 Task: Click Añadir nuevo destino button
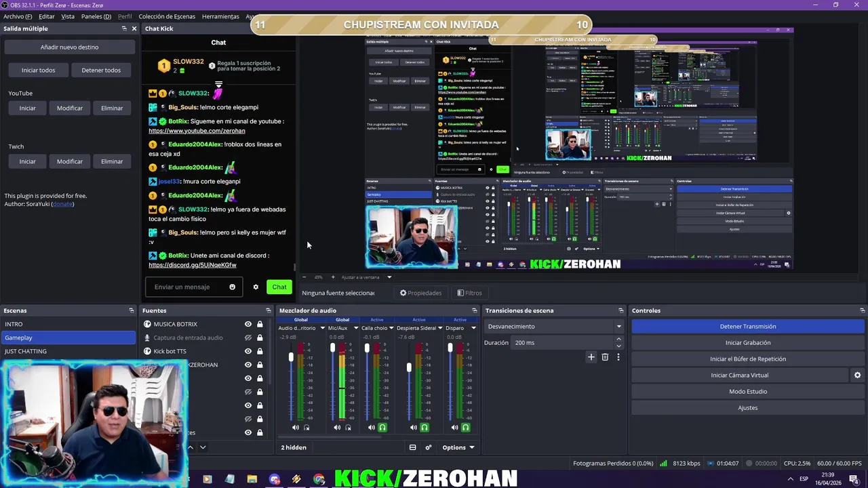[x=69, y=47]
